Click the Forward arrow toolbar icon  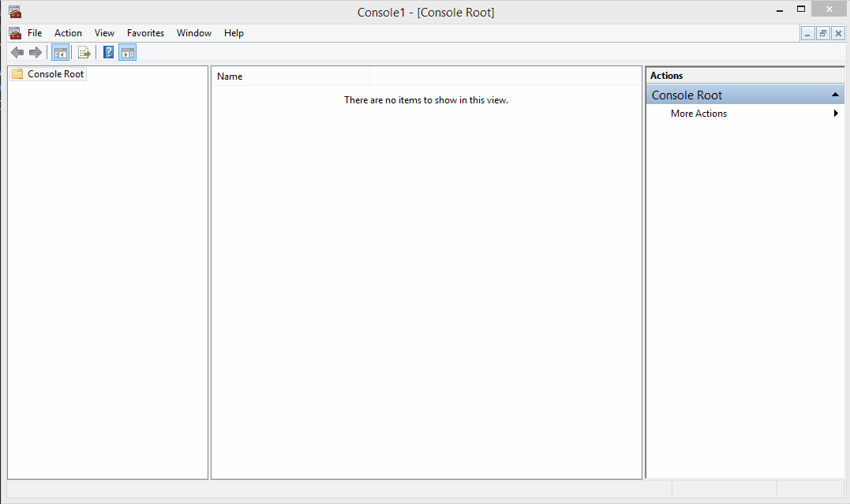36,53
